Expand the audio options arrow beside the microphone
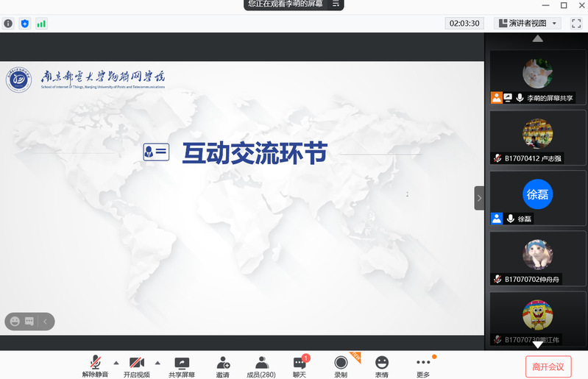This screenshot has height=379, width=588. [116, 362]
